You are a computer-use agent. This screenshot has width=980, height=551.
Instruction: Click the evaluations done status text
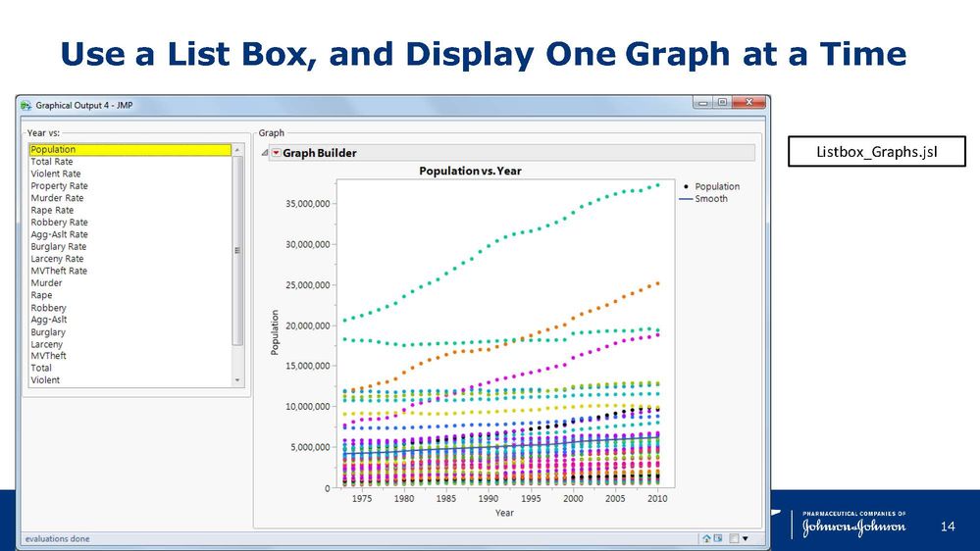pyautogui.click(x=58, y=538)
